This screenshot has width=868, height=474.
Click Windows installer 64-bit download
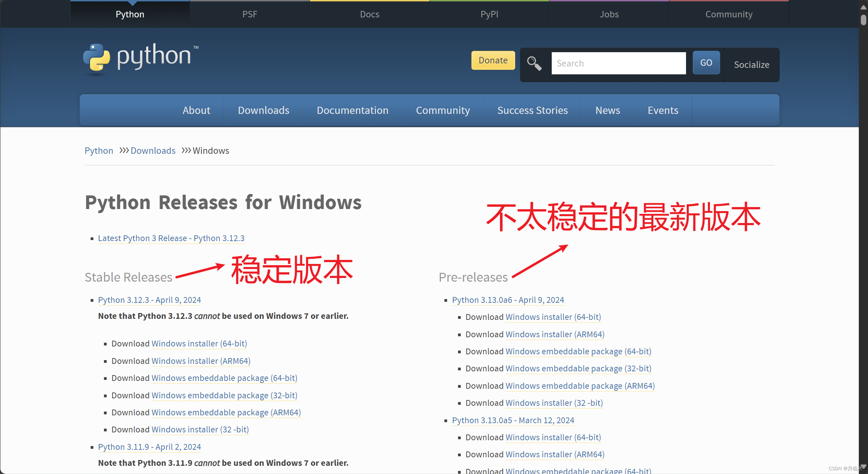pos(199,343)
